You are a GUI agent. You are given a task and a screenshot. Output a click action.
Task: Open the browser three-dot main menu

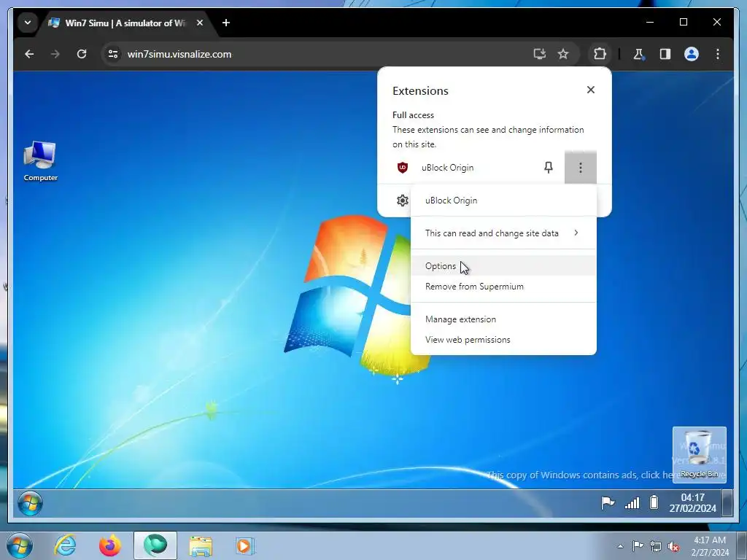tap(718, 54)
